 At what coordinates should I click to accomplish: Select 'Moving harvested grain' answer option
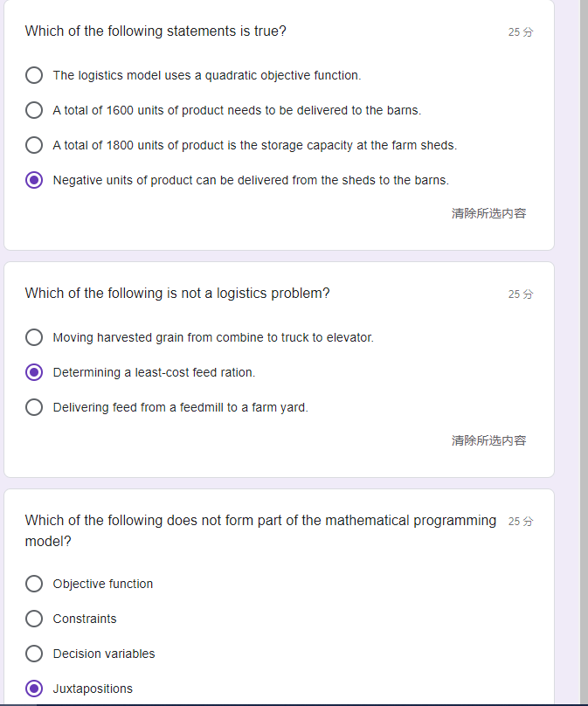(x=34, y=337)
